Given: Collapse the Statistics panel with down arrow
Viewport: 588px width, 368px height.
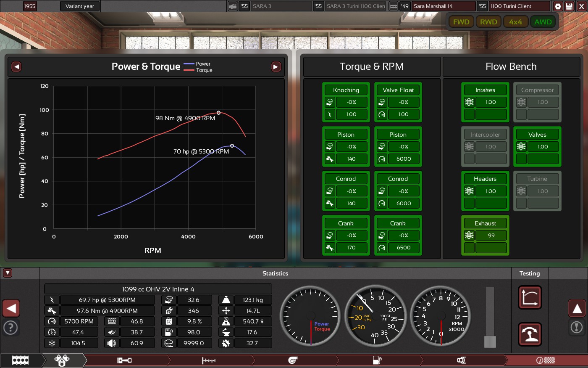Looking at the screenshot, I should 7,273.
